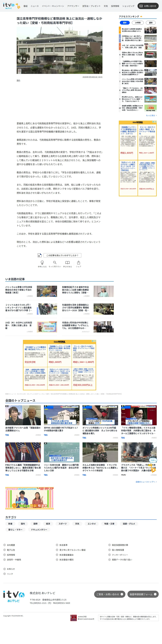The width and height of the screenshot is (162, 644).
Task: Click the orange mascot icon beside the logo
Action: click(x=18, y=6)
